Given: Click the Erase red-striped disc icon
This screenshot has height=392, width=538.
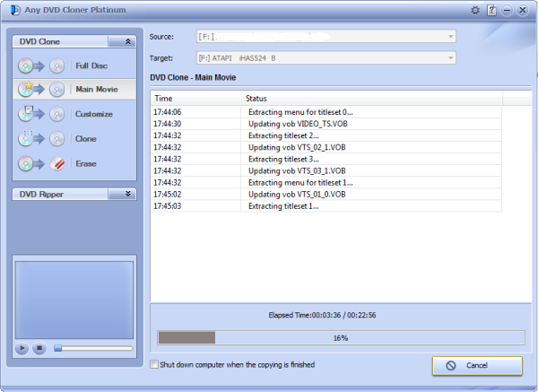Looking at the screenshot, I should point(57,164).
